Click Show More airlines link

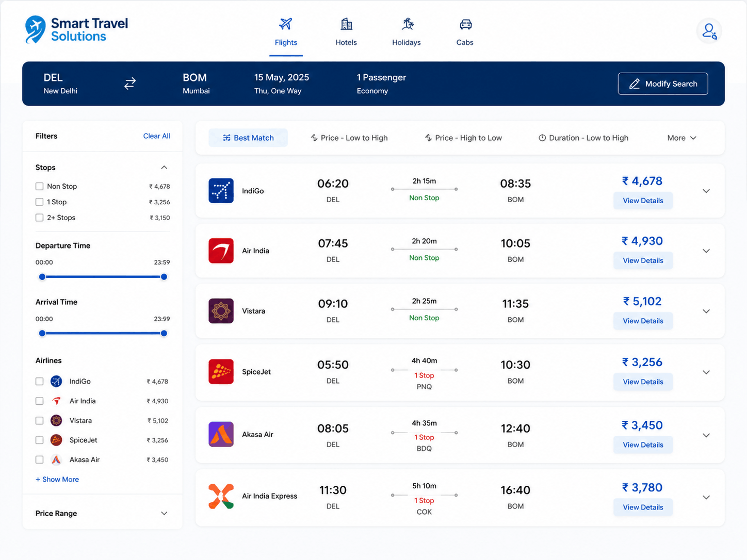[57, 480]
